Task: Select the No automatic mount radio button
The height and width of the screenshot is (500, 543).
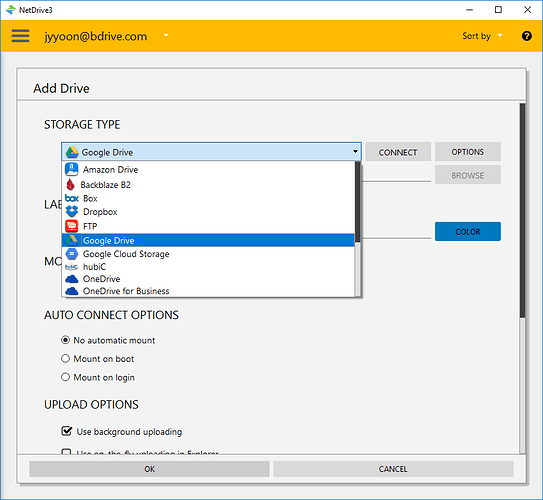Action: 65,340
